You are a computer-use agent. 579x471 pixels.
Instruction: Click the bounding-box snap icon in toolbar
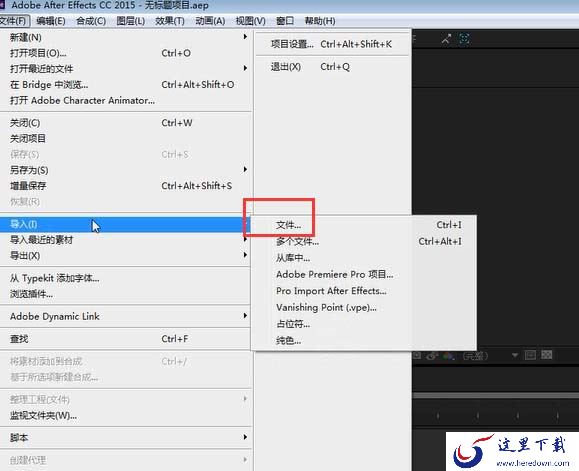464,38
